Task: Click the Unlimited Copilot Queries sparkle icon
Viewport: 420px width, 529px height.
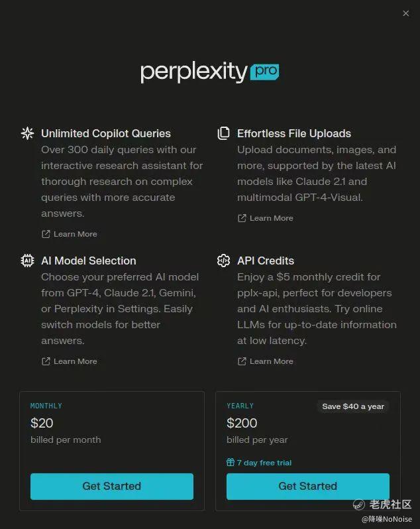Action: [x=27, y=133]
